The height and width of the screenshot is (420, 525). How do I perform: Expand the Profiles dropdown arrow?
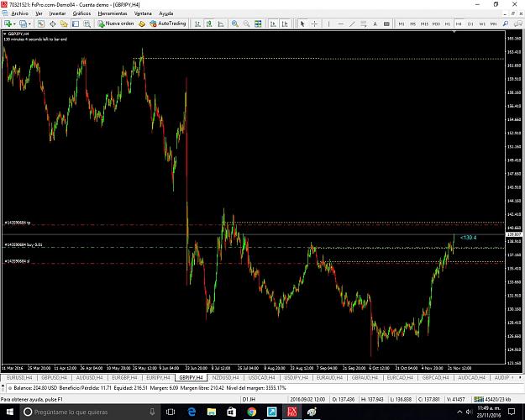(29, 24)
